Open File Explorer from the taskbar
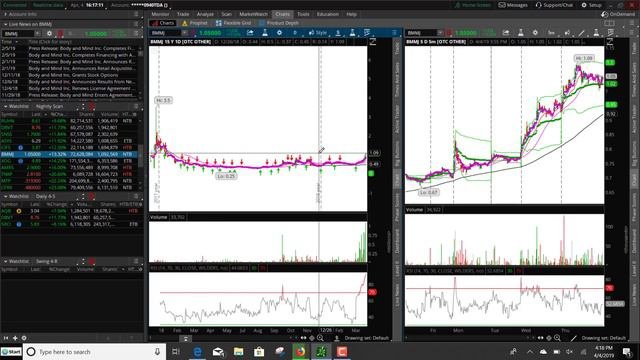Screen dimensions: 640x360 pyautogui.click(x=238, y=352)
